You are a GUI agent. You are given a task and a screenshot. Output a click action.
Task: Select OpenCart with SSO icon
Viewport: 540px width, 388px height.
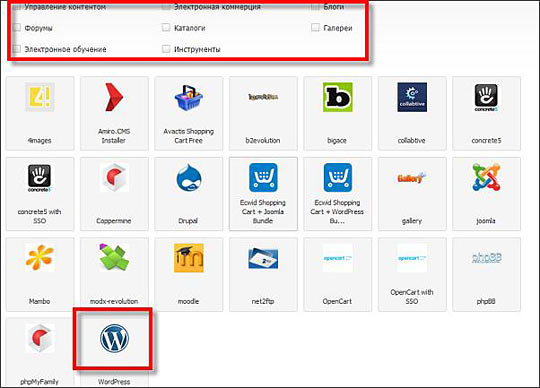coord(412,258)
